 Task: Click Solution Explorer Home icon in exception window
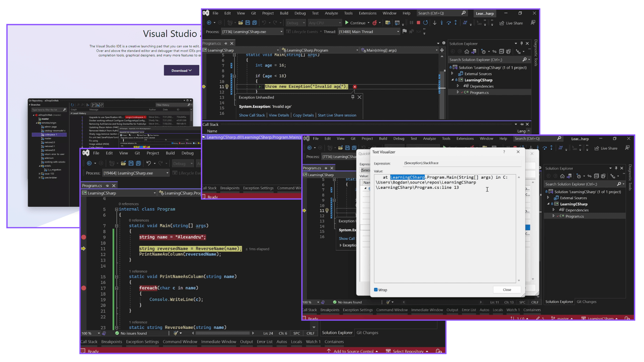click(467, 52)
